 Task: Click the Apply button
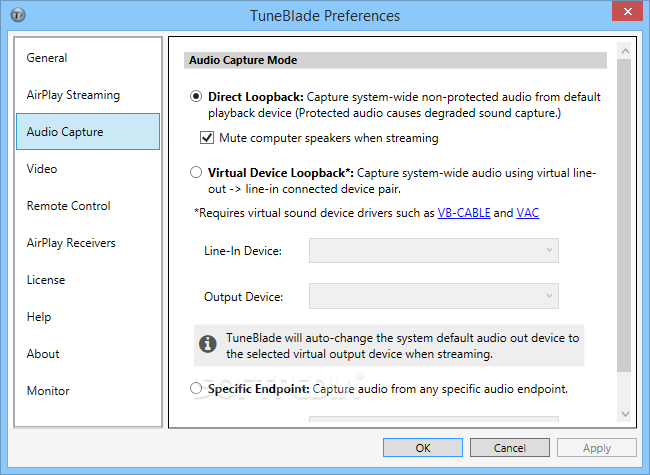point(597,448)
